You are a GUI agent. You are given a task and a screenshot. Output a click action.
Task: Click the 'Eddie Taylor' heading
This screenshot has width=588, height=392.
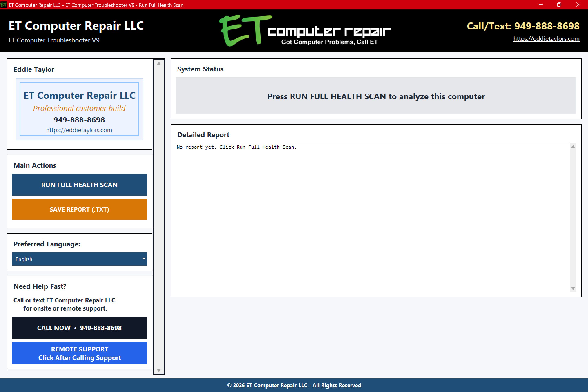[34, 69]
